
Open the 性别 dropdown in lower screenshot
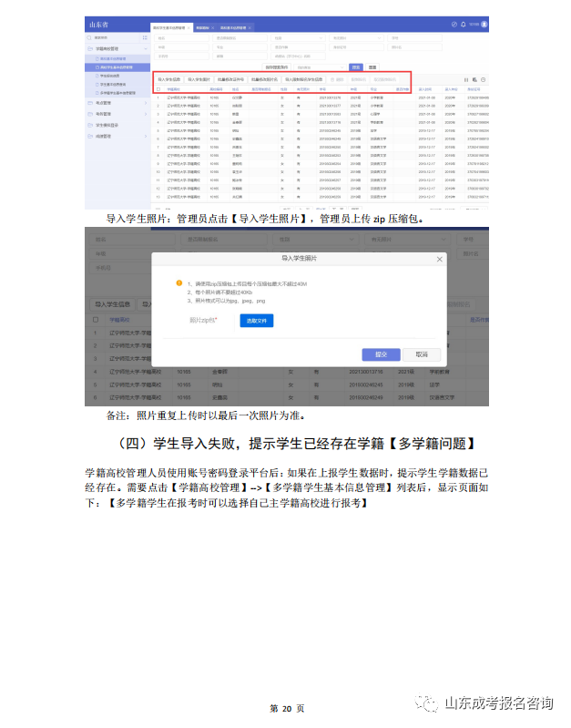point(316,240)
